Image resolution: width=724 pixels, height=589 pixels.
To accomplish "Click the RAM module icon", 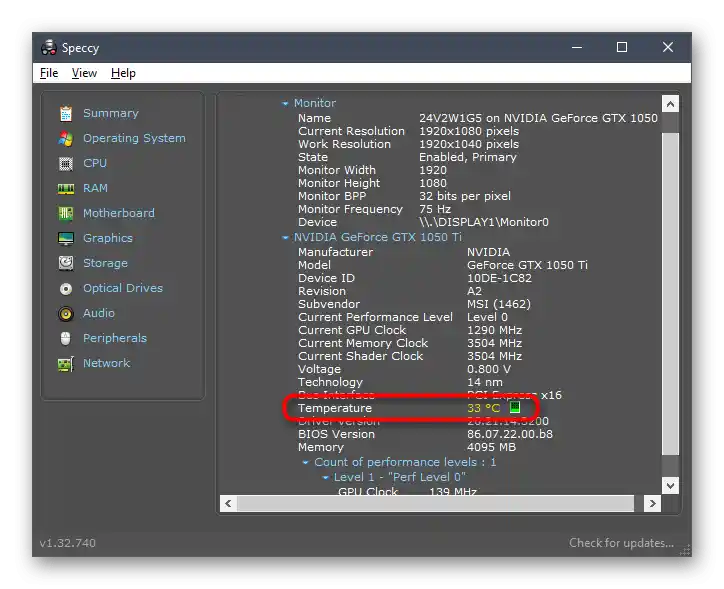I will (66, 188).
